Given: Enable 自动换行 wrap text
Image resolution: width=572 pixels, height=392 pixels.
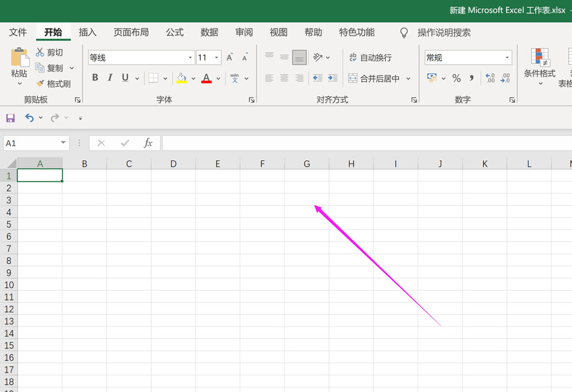Looking at the screenshot, I should click(x=373, y=57).
